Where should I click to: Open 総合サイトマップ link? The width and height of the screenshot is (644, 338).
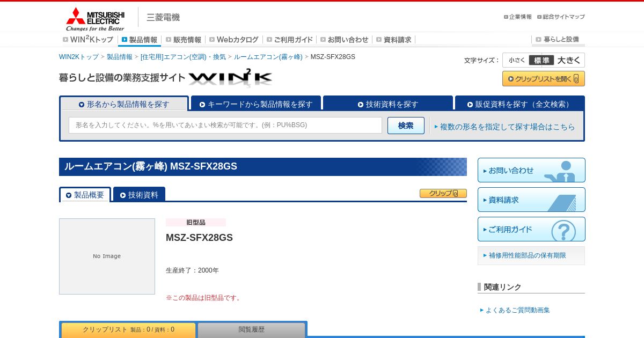click(561, 17)
